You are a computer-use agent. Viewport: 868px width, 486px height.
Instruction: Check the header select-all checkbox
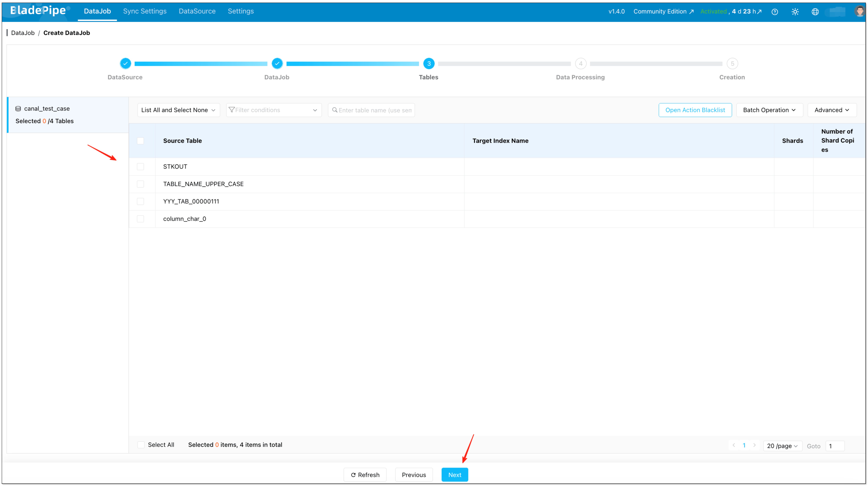[x=140, y=141]
